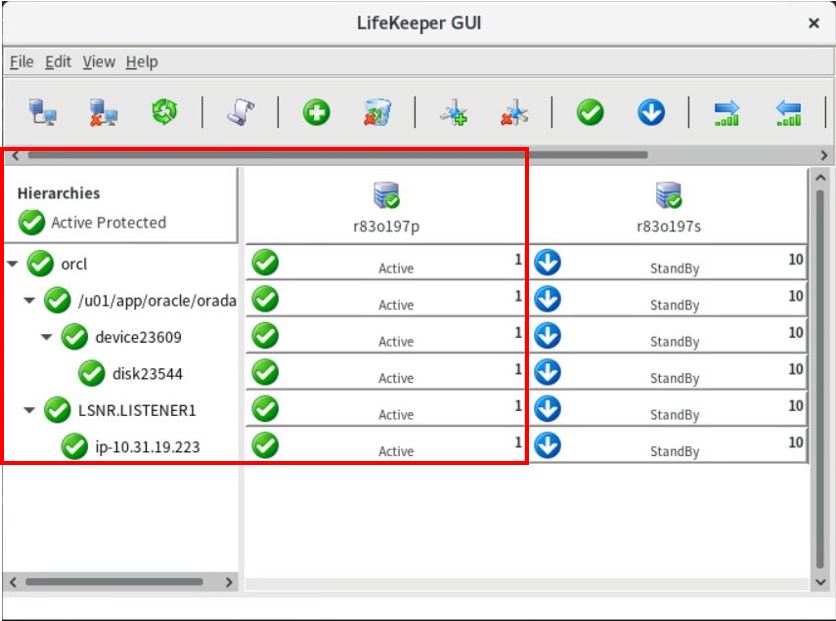
Task: Select the orcl resource in hierarchy tree
Action: pyautogui.click(x=74, y=264)
